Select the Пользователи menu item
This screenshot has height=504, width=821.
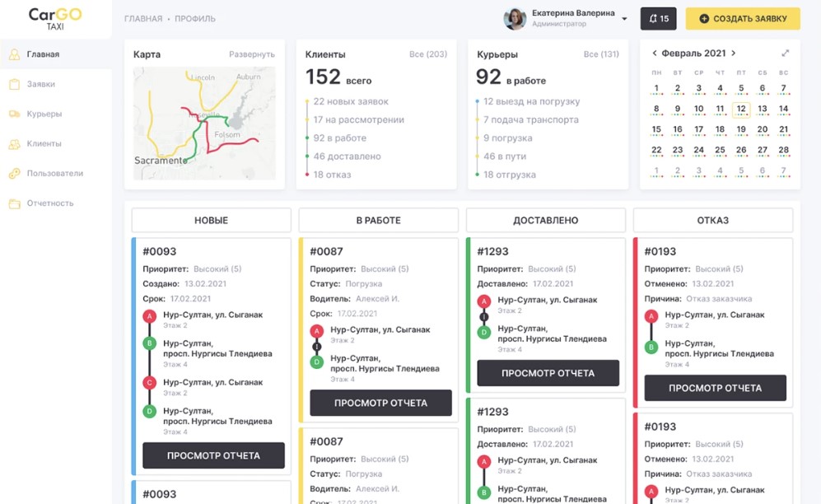[x=55, y=173]
